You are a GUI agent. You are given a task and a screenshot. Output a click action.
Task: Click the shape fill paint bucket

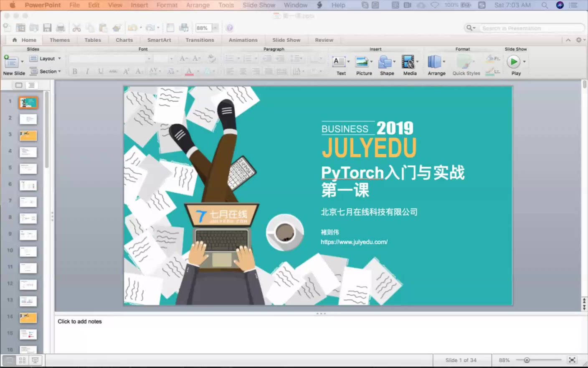(490, 59)
